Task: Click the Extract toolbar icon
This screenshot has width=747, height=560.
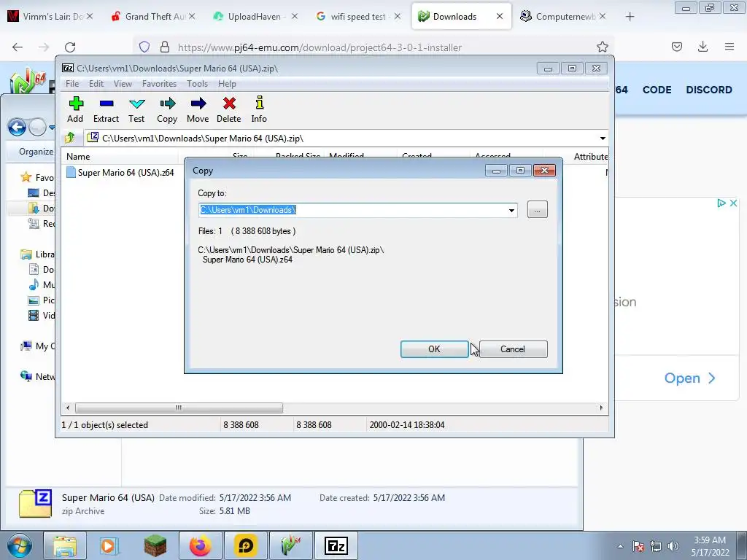Action: pyautogui.click(x=106, y=109)
